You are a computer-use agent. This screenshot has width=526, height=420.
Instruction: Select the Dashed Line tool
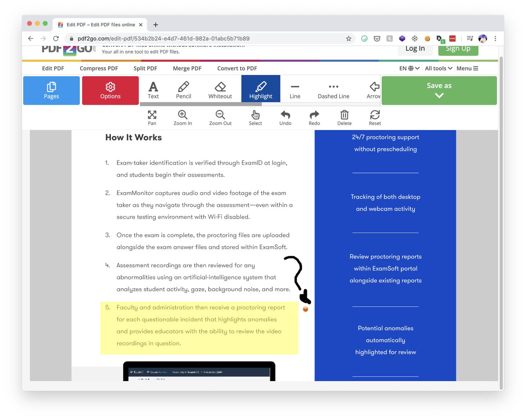[x=334, y=90]
